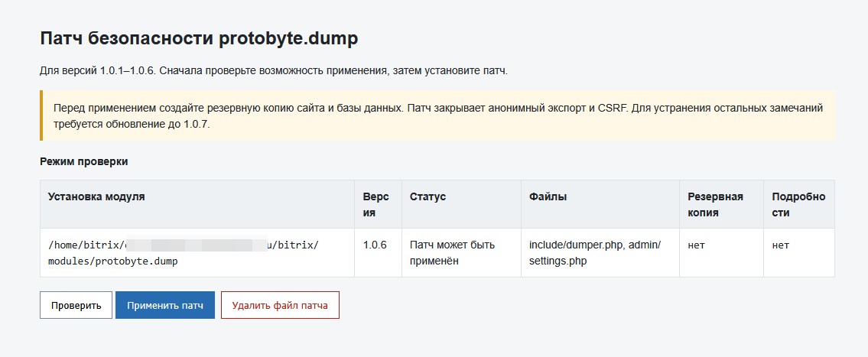Click the status Патч может быть применён
868x357 pixels.
pos(452,253)
